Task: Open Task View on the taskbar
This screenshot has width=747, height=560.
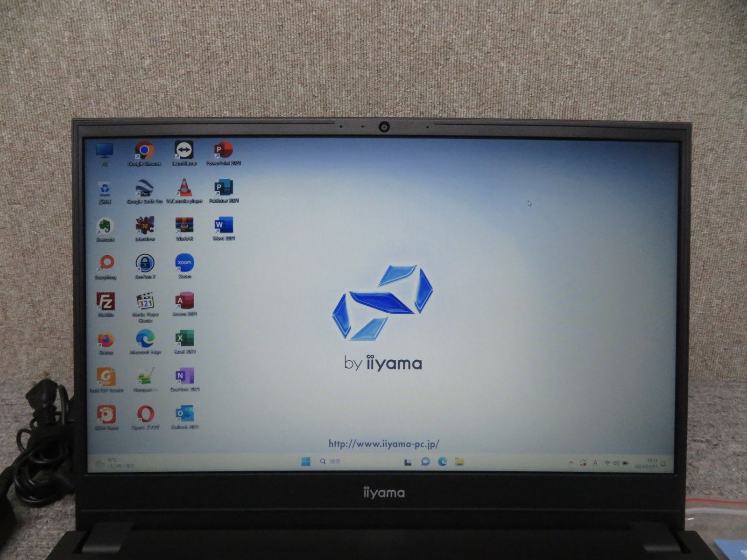Action: [x=408, y=462]
